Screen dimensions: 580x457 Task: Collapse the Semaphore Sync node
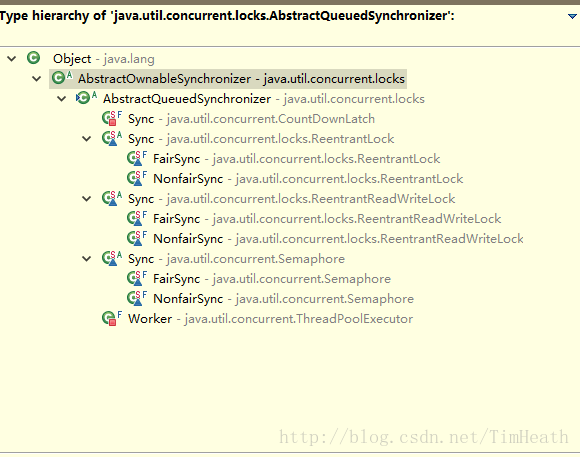(x=87, y=259)
